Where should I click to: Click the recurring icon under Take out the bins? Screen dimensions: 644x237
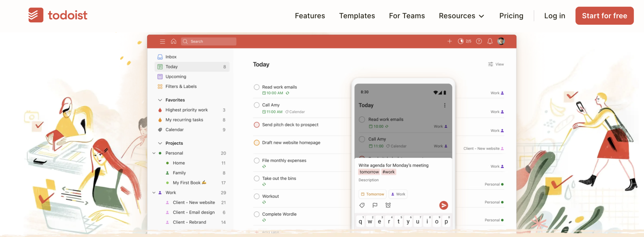264,184
